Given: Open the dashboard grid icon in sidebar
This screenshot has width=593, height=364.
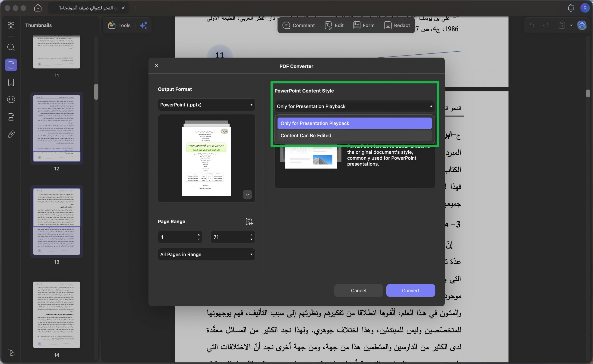Looking at the screenshot, I should 11,25.
